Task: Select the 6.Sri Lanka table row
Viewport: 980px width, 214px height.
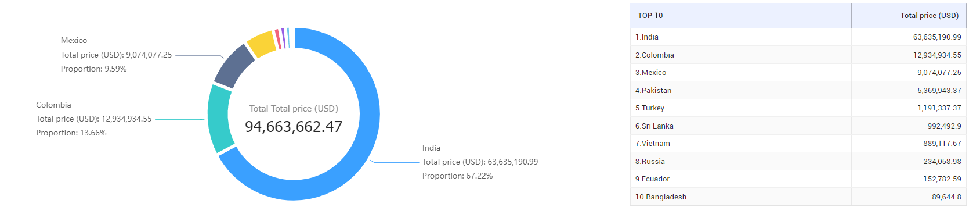Action: click(798, 126)
